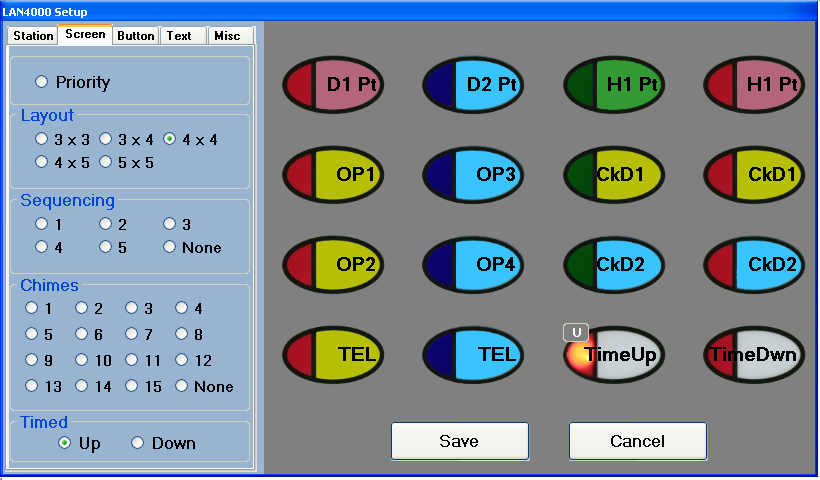Click the Cancel button

click(637, 441)
